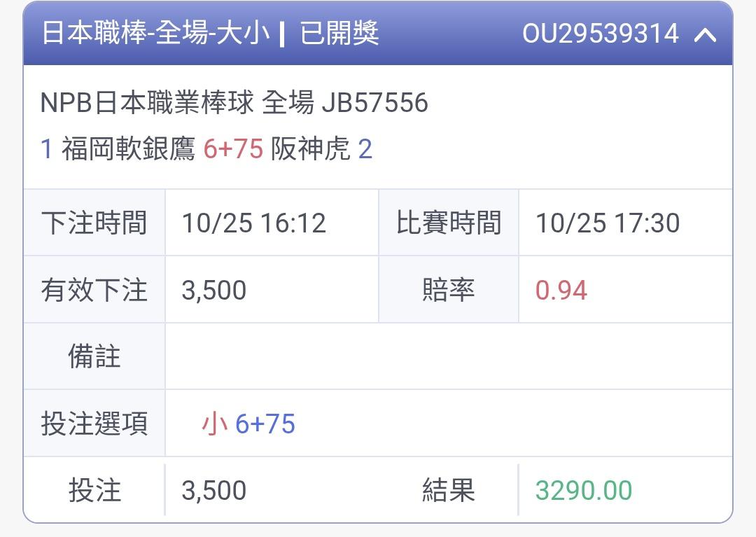The width and height of the screenshot is (756, 537).
Task: Click the 有效下注 amount 3,500
Action: pyautogui.click(x=213, y=290)
